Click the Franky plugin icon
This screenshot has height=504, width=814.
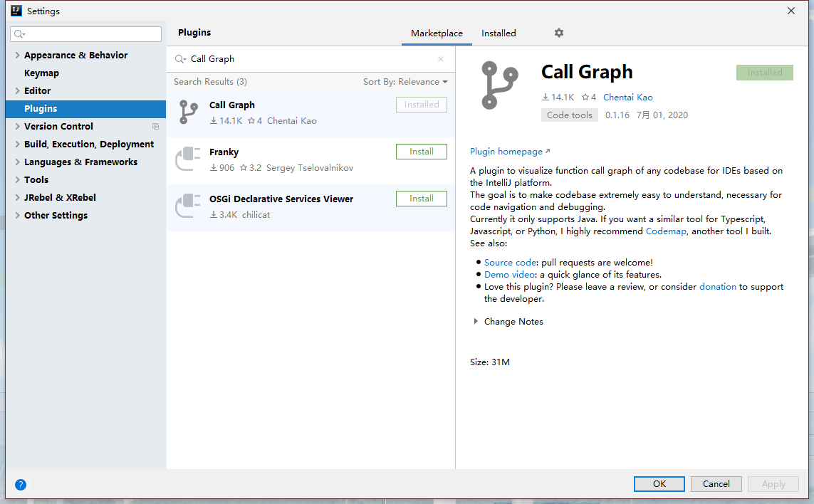click(188, 159)
